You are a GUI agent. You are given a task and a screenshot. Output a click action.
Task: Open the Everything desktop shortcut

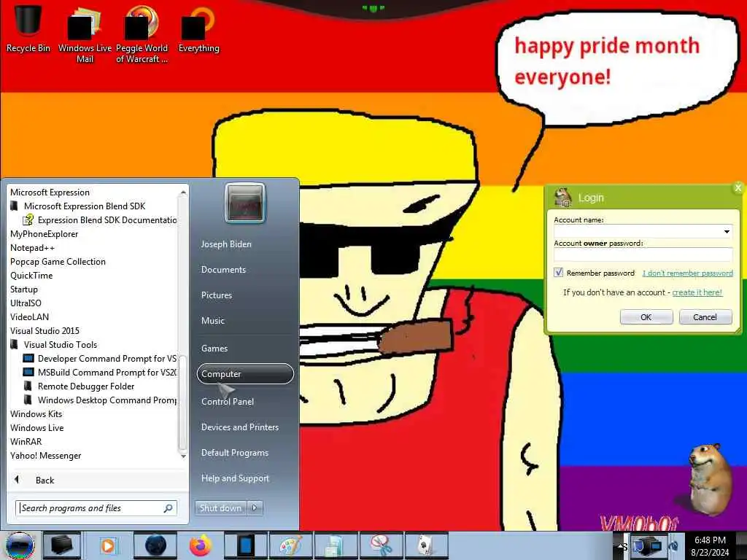[198, 28]
